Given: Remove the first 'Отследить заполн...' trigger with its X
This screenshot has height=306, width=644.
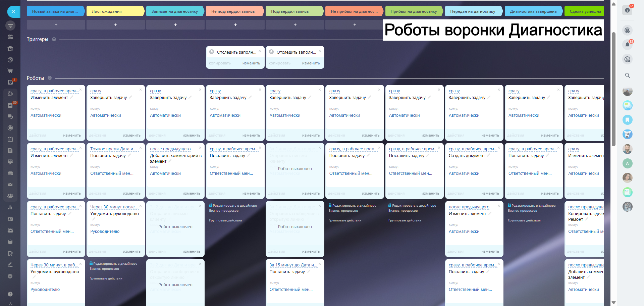Looking at the screenshot, I should [260, 51].
